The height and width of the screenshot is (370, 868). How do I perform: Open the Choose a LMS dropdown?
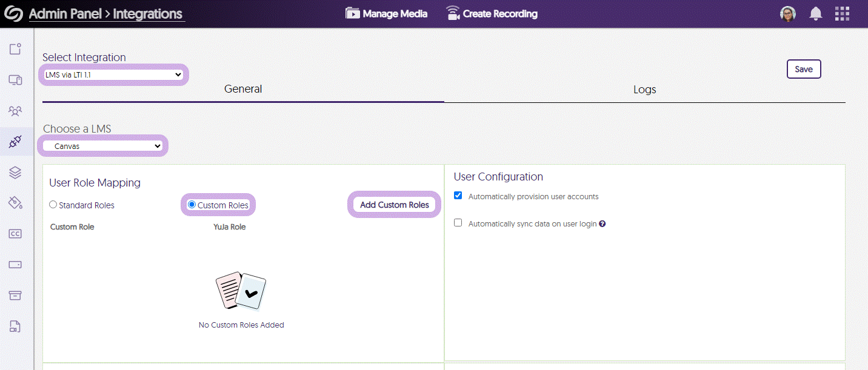tap(102, 146)
